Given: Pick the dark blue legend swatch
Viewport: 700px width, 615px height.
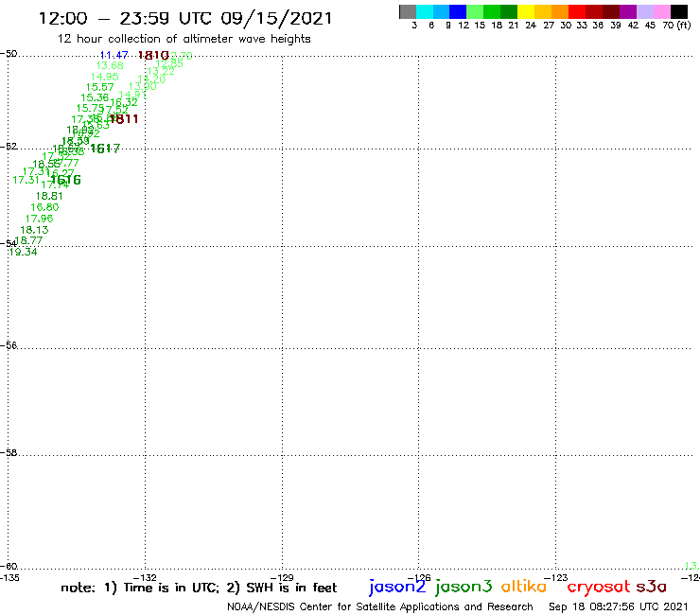Looking at the screenshot, I should pos(458,11).
